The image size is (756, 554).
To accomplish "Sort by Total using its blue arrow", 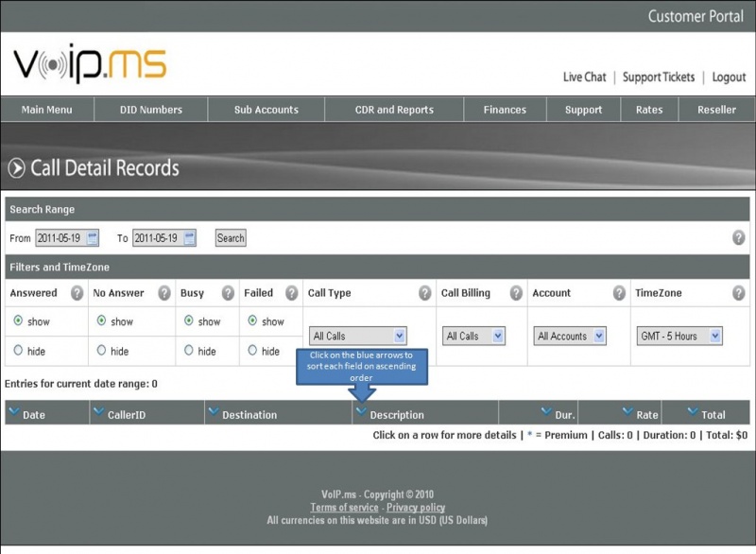I will pyautogui.click(x=693, y=411).
